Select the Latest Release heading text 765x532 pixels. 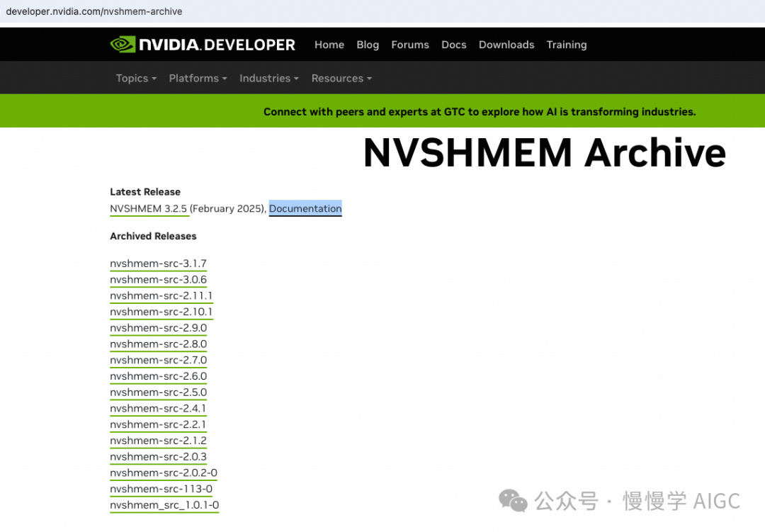[x=145, y=192]
